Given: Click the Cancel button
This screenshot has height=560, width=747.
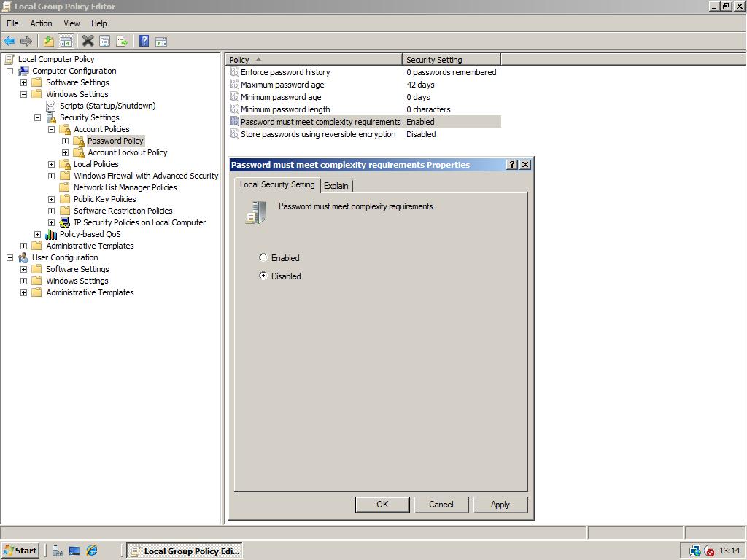Looking at the screenshot, I should click(441, 505).
